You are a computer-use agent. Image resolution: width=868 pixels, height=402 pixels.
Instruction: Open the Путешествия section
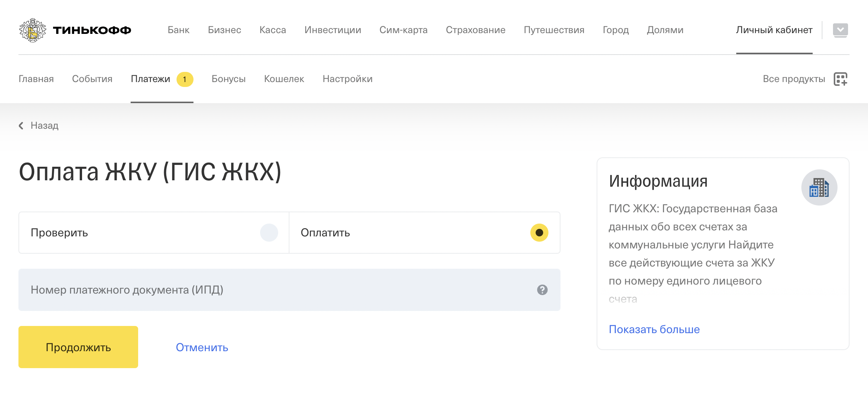(x=554, y=30)
